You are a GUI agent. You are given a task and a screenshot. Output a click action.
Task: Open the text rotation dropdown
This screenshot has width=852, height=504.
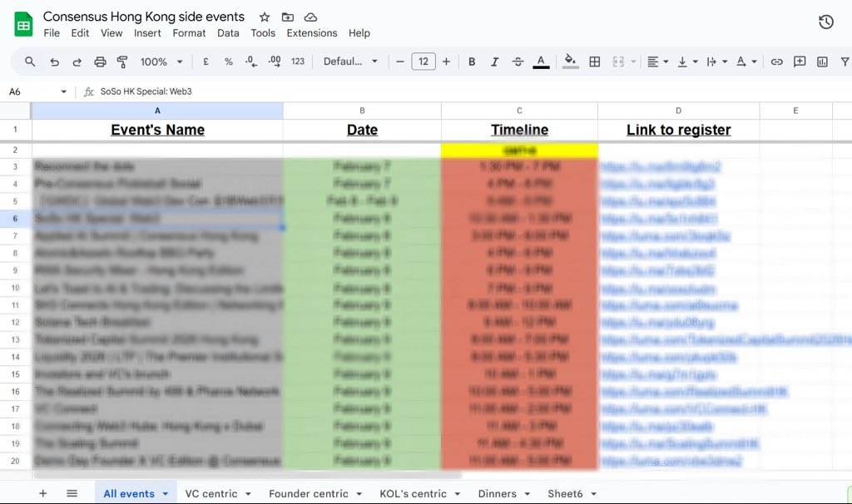tap(746, 62)
